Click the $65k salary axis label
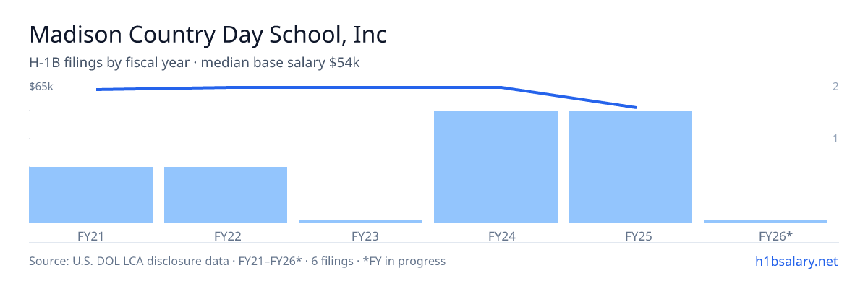This screenshot has height=289, width=868. click(41, 87)
